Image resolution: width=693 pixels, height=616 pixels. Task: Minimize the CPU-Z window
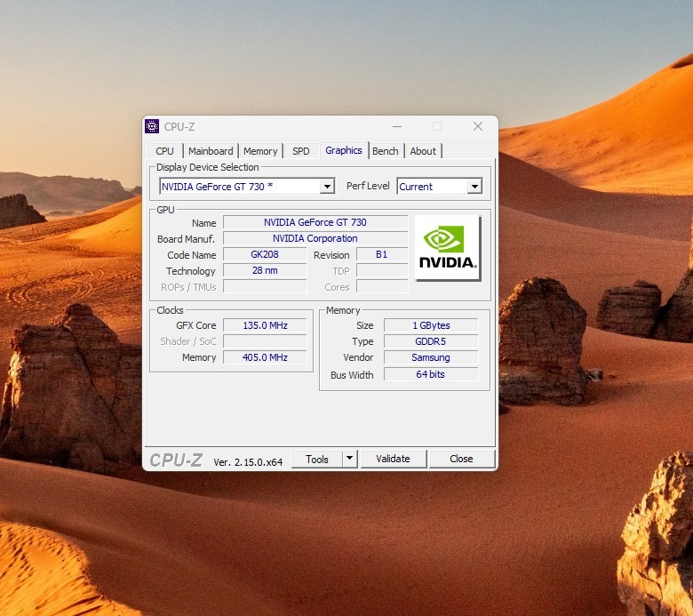pyautogui.click(x=397, y=126)
